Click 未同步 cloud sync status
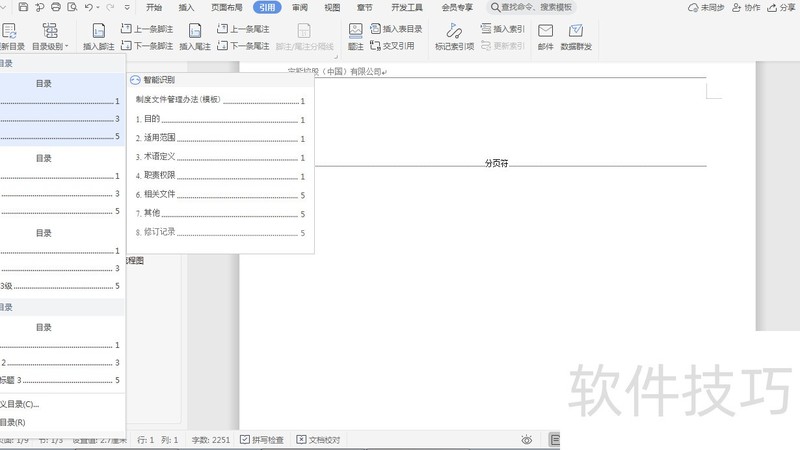The image size is (800, 450). click(706, 8)
